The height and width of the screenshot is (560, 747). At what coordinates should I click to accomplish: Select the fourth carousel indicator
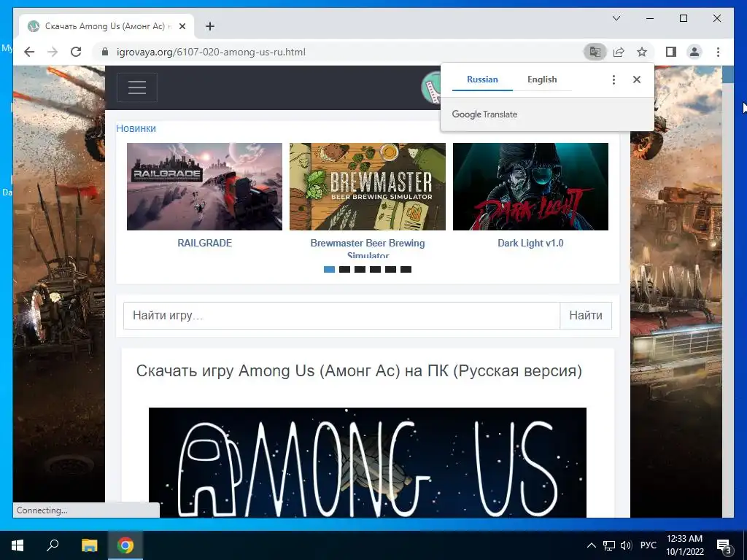pyautogui.click(x=375, y=270)
